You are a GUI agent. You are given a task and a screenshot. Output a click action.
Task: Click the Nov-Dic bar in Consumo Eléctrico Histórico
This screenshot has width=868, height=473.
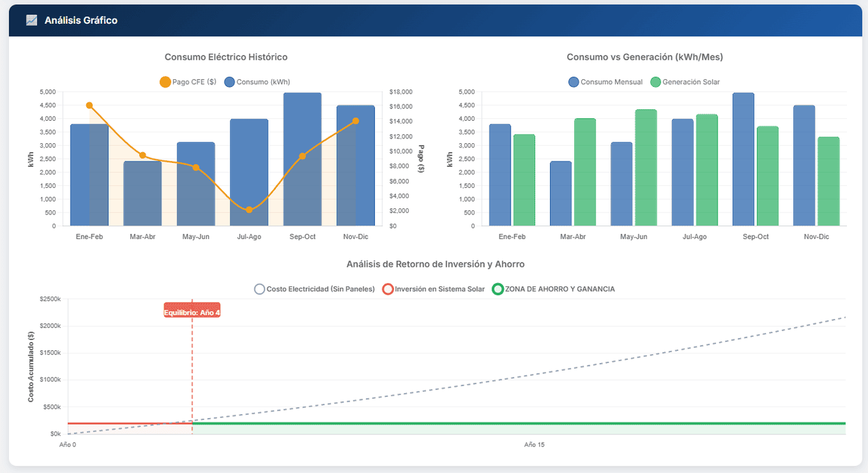[355, 166]
